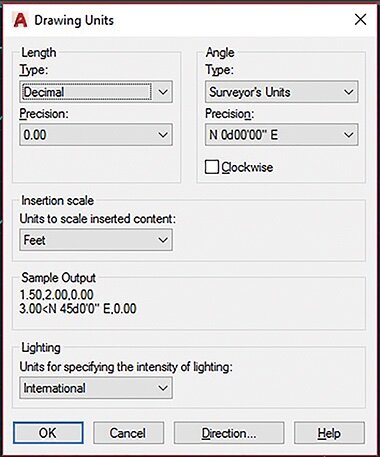
Task: Click the OK button
Action: point(48,433)
